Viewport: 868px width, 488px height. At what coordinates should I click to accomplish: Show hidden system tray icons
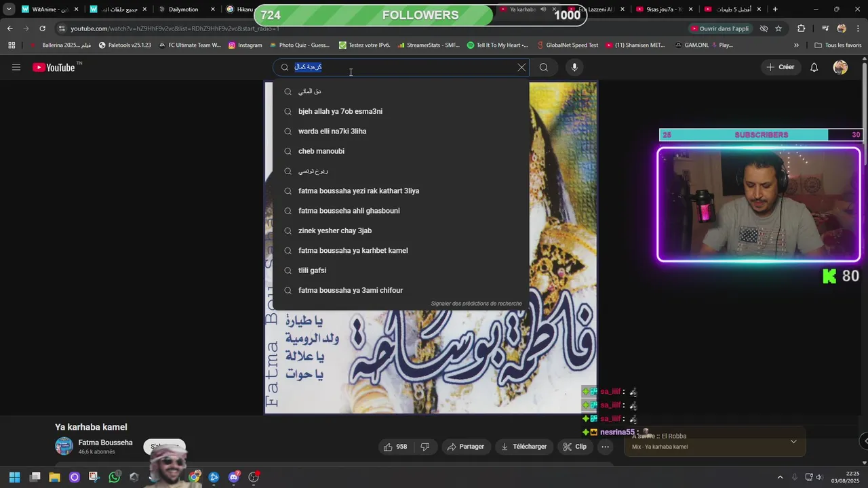tap(780, 477)
